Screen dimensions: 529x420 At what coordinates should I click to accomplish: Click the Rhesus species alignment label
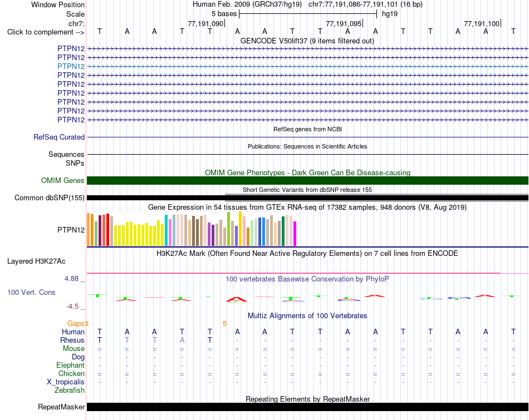pyautogui.click(x=72, y=340)
